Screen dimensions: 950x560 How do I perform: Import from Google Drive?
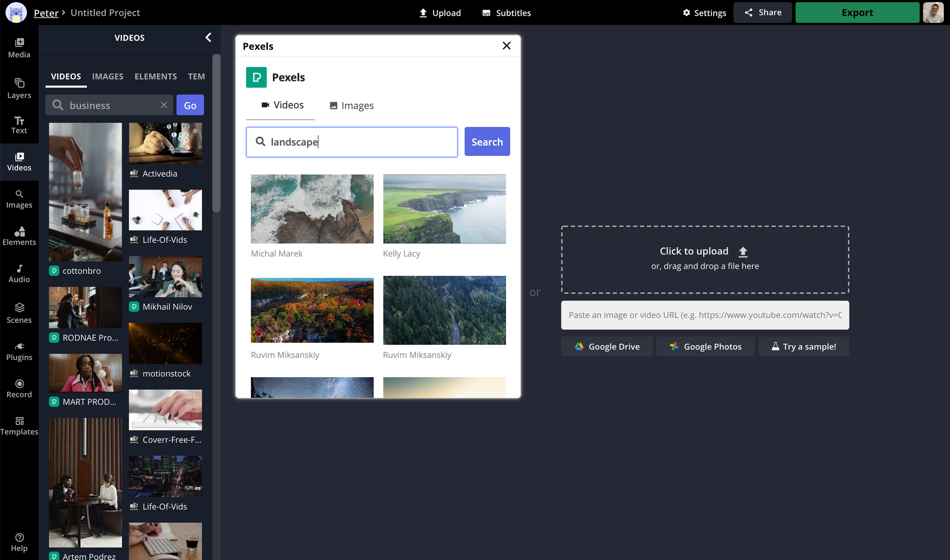[x=607, y=346]
